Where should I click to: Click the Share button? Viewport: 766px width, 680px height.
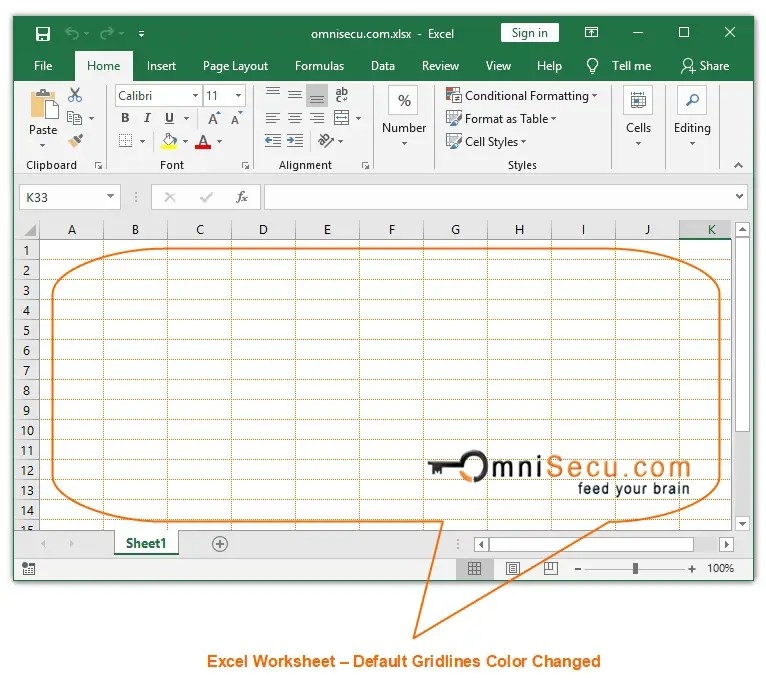click(705, 66)
